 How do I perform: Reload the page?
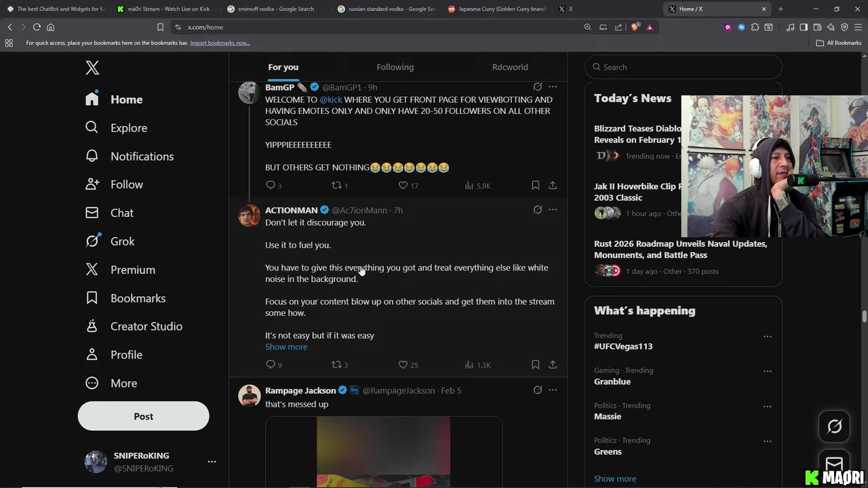pyautogui.click(x=37, y=27)
